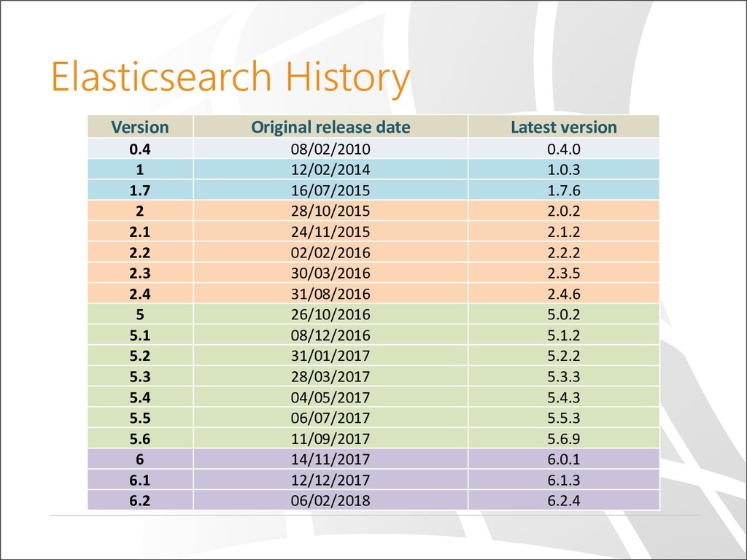
Task: Click the release date '16/07/2015'
Action: click(x=330, y=190)
